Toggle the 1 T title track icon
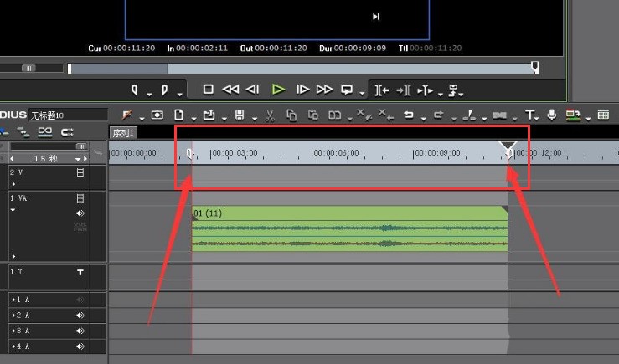 [80, 272]
